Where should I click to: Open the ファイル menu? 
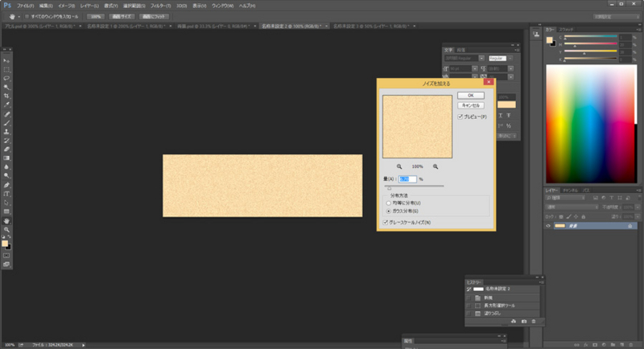coord(25,6)
